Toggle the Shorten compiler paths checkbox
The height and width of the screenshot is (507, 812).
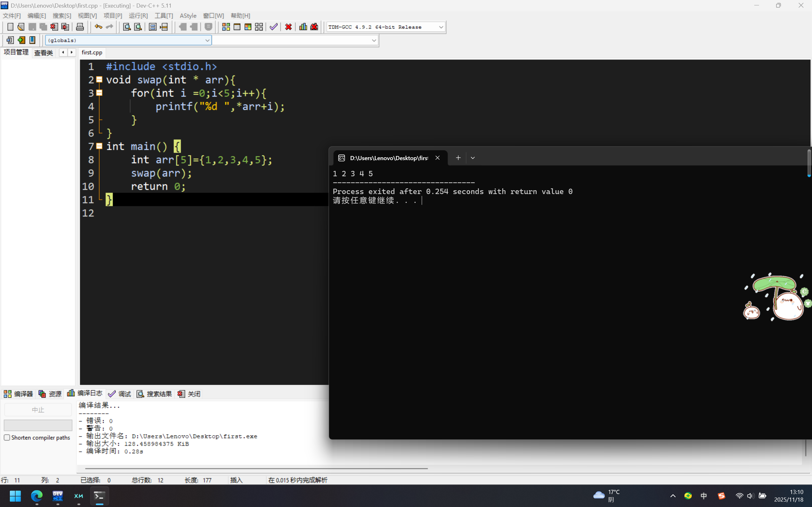pos(7,437)
